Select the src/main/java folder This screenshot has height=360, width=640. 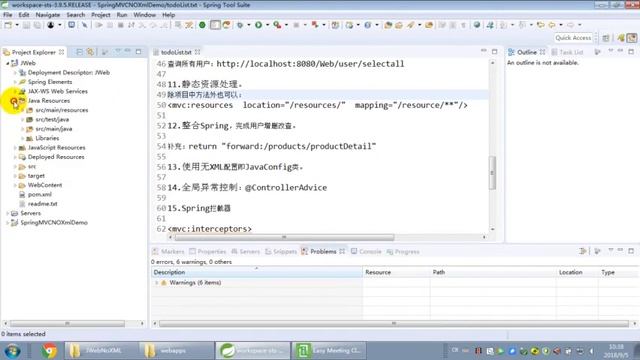pos(53,129)
